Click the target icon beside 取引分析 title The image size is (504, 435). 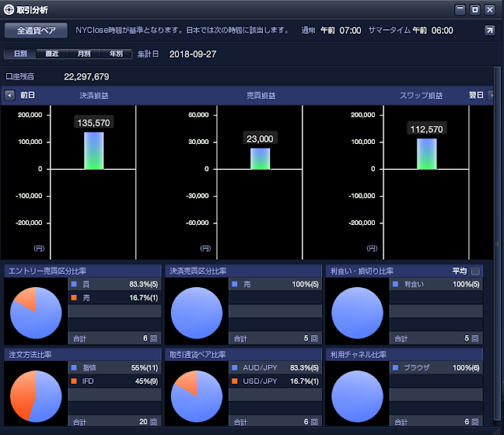coord(9,9)
